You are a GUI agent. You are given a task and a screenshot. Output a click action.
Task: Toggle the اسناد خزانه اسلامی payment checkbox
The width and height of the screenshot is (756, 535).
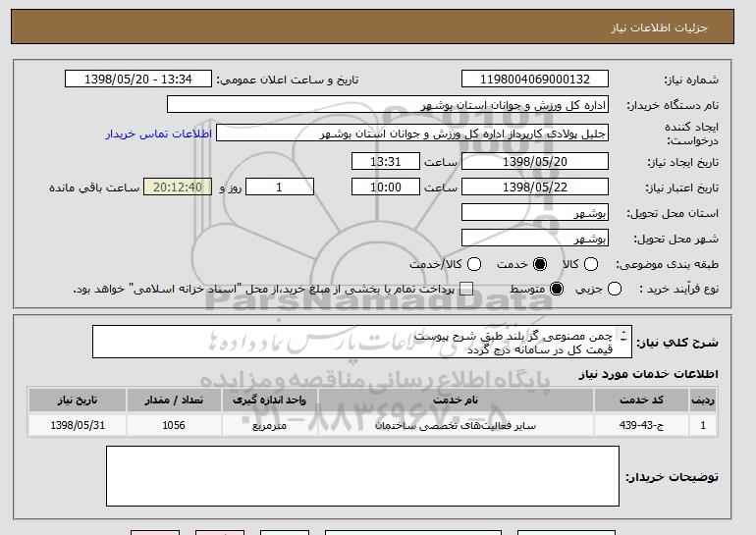tap(466, 289)
